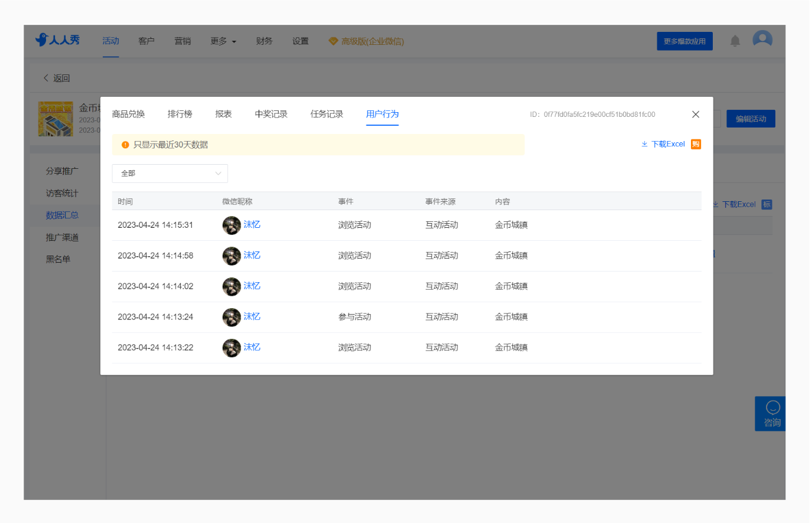Open the 设置 menu

301,41
